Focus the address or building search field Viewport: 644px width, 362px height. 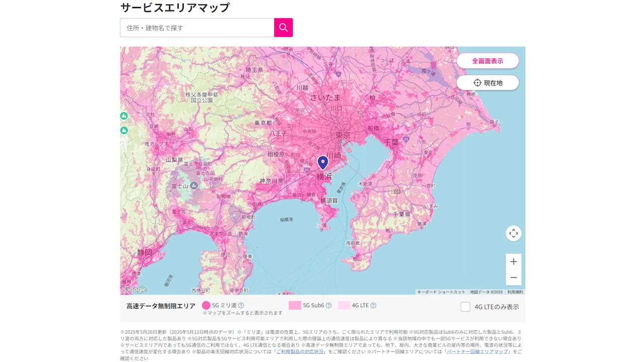pyautogui.click(x=197, y=28)
